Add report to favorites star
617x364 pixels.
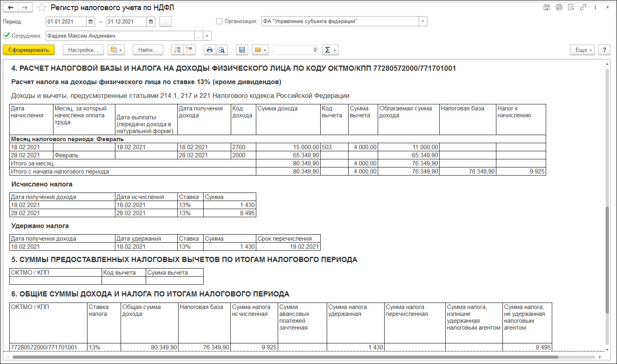(42, 7)
